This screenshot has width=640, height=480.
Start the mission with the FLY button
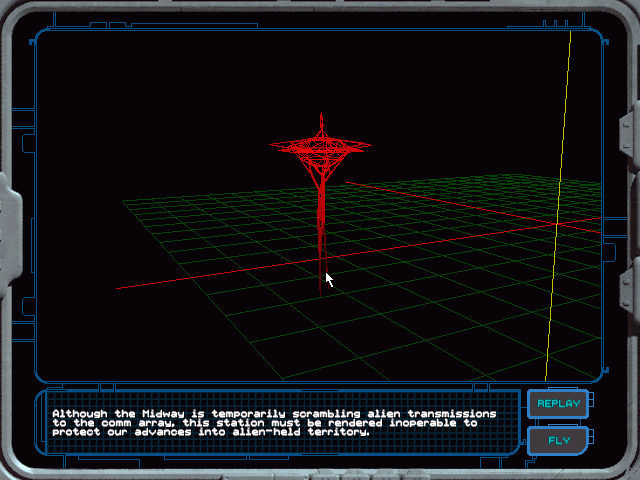pyautogui.click(x=558, y=441)
